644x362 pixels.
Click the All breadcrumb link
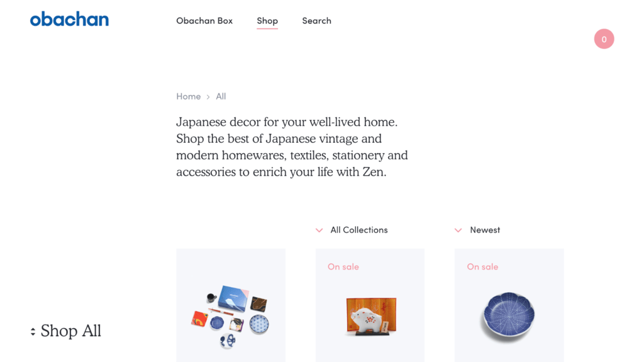click(221, 96)
